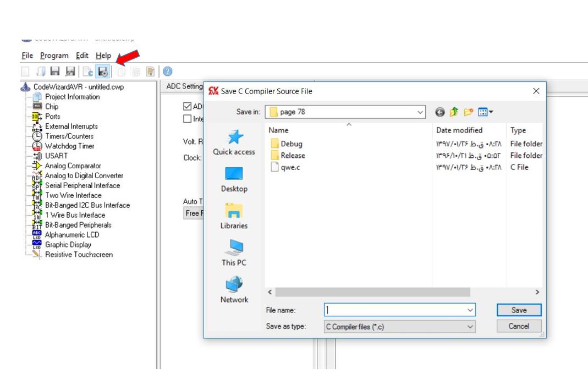
Task: Click the Analog Comparator icon
Action: pyautogui.click(x=37, y=166)
